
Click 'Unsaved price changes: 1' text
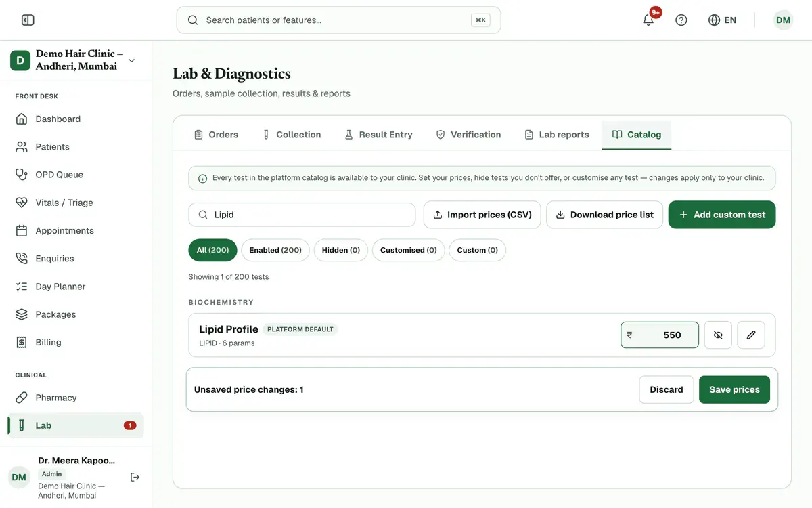click(x=248, y=390)
